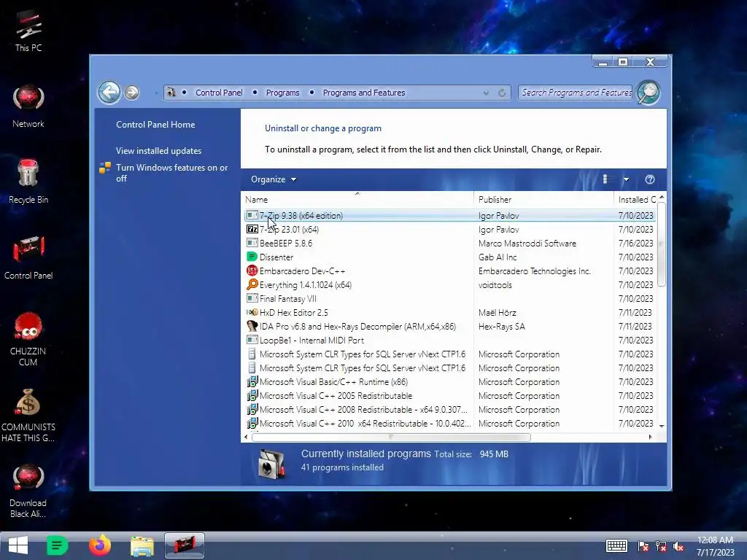
Task: Click the IDA Pro program icon
Action: [252, 326]
